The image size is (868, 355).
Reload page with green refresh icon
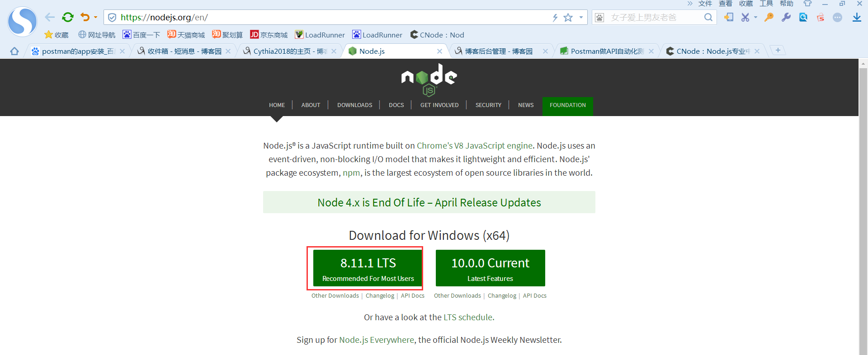tap(68, 17)
